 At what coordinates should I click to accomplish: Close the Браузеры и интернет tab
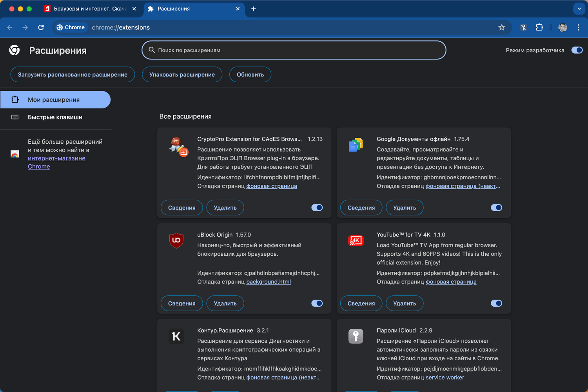(x=134, y=9)
